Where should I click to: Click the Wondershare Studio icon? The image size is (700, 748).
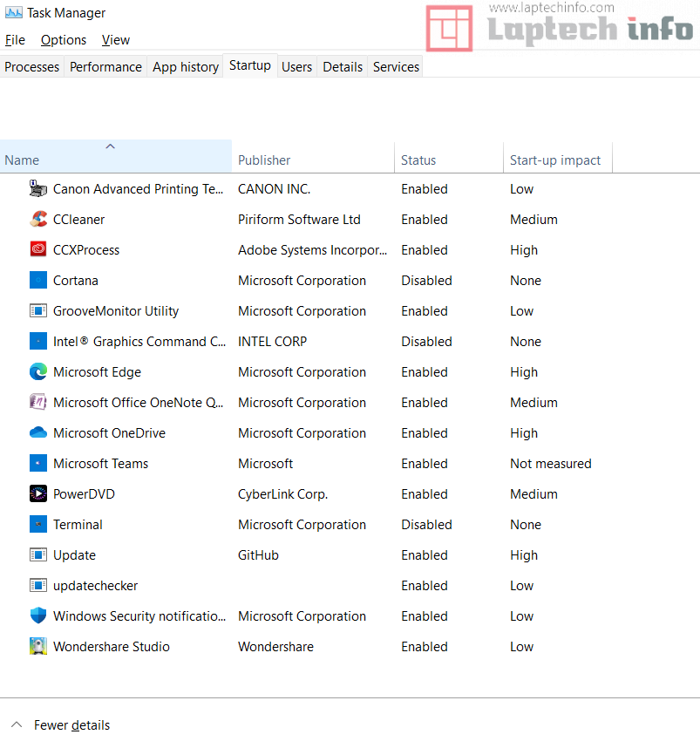[38, 646]
